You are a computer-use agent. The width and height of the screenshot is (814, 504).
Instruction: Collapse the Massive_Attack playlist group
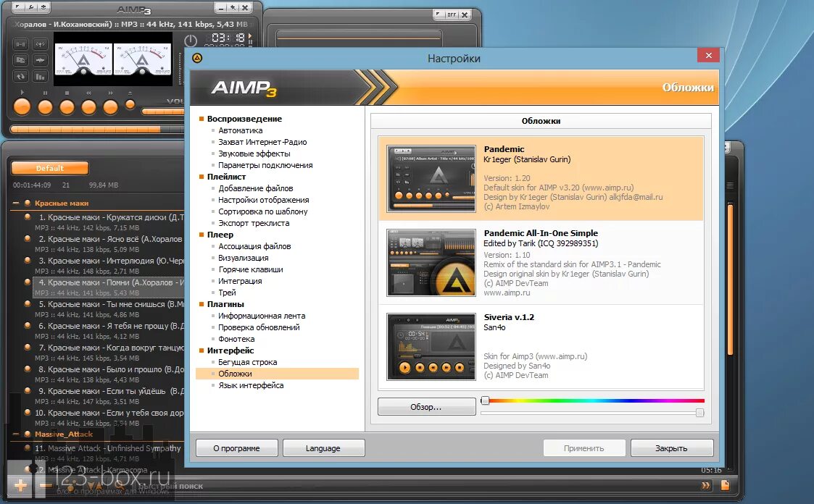click(x=15, y=434)
